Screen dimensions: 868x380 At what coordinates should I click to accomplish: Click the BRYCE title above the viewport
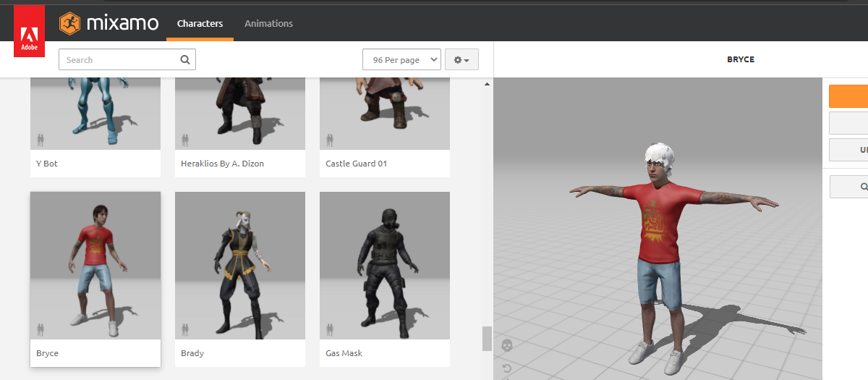click(741, 59)
